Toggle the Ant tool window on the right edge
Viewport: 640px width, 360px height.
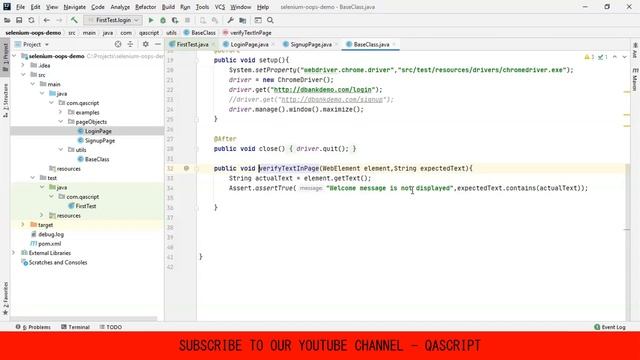pos(635,50)
